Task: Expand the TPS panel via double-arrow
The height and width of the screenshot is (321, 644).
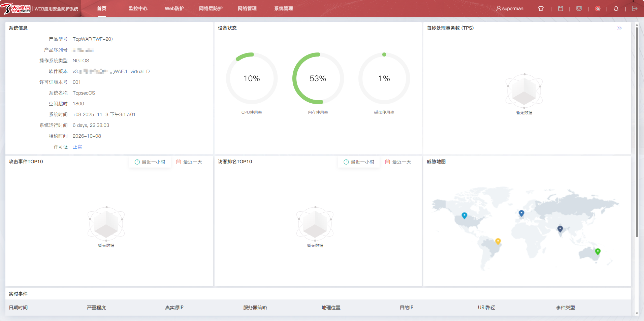Action: (x=620, y=28)
